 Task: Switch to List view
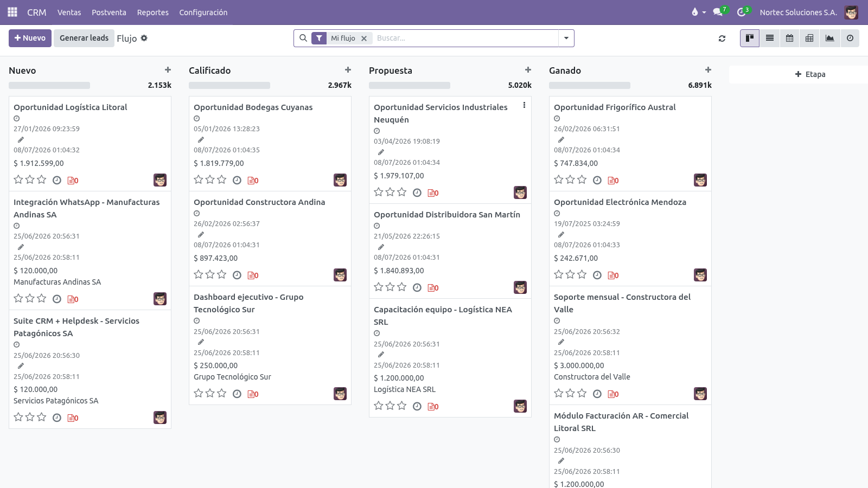[770, 38]
